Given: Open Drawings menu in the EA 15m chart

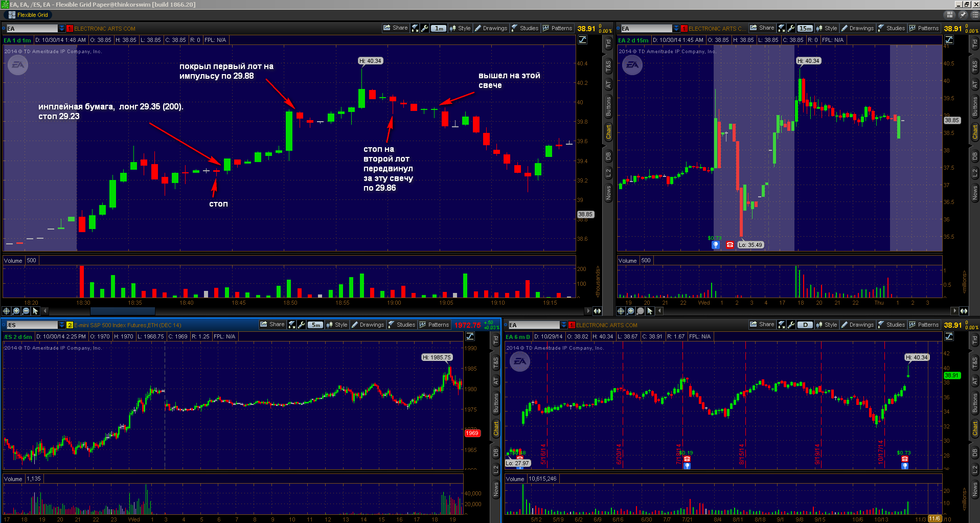Looking at the screenshot, I should coord(857,28).
